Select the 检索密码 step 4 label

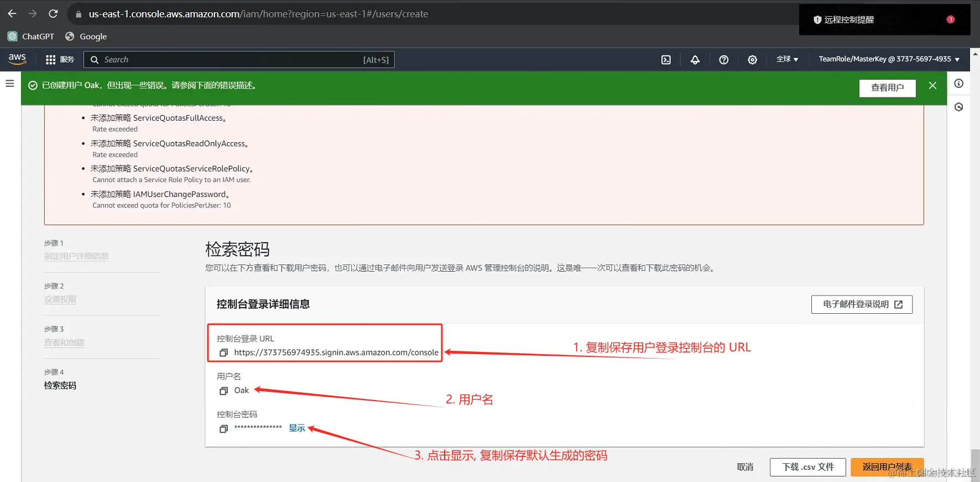tap(60, 386)
